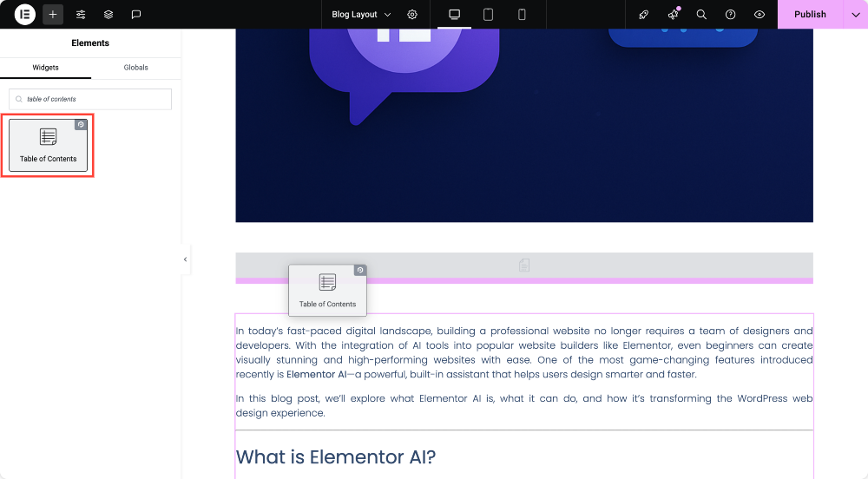Preview changes with the eye icon

(x=759, y=15)
